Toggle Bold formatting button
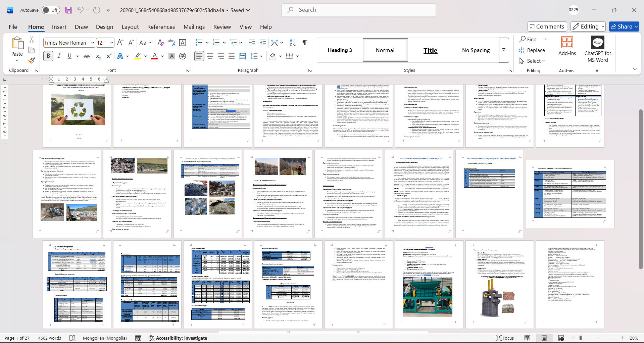The height and width of the screenshot is (343, 644). (48, 56)
